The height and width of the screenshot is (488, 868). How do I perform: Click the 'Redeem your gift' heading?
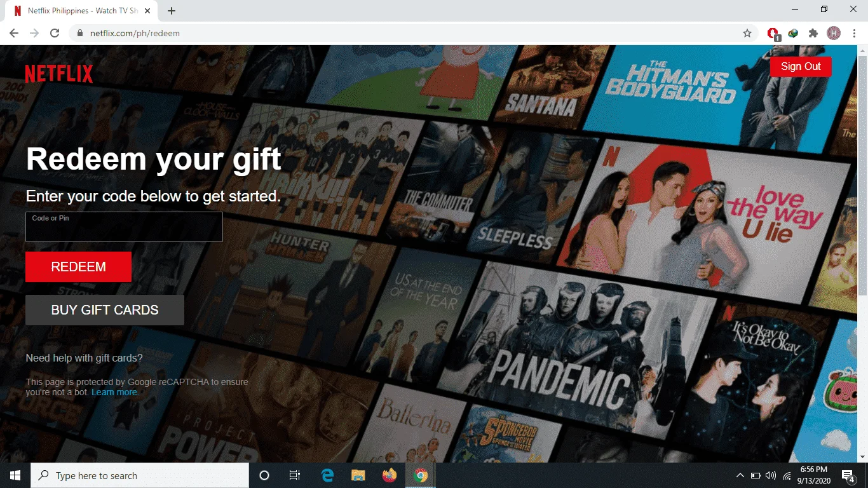point(154,159)
